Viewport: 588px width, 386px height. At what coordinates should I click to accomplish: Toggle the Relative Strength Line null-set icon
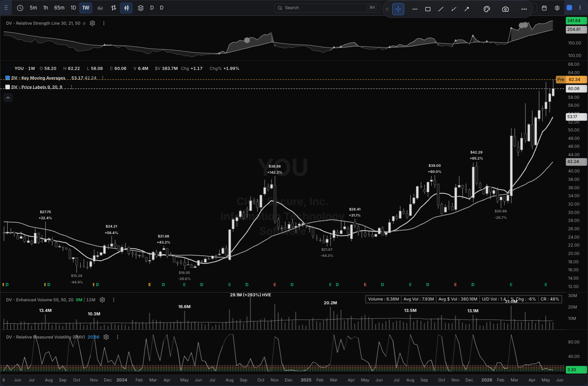coord(84,23)
